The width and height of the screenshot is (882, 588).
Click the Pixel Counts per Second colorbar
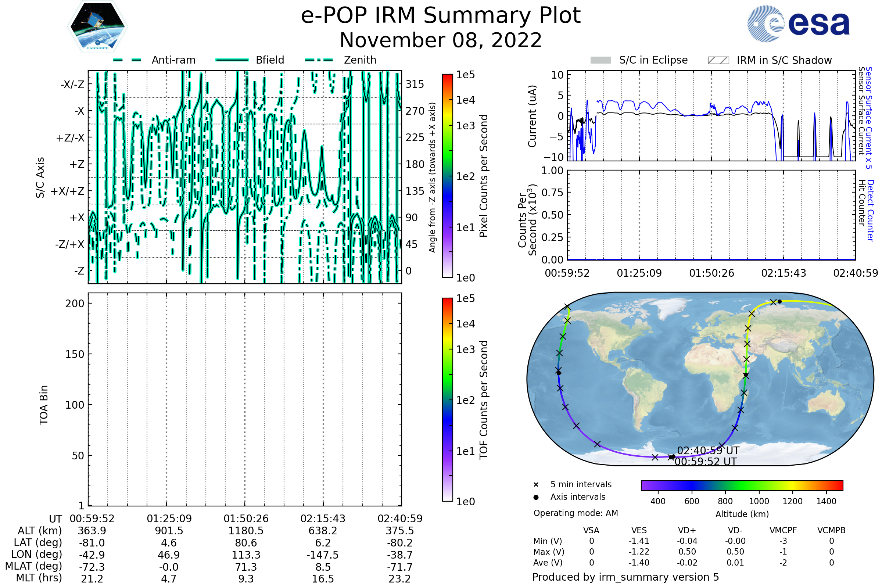(447, 176)
